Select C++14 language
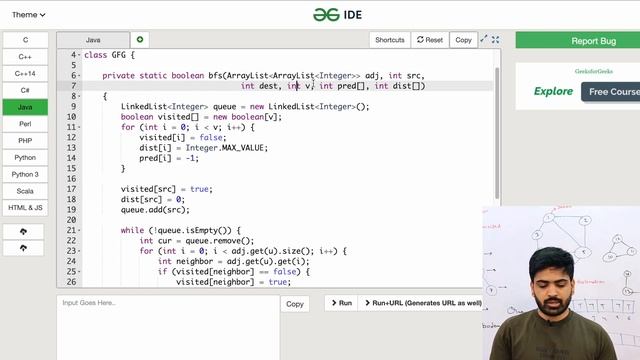Screen dimensions: 640x360 pyautogui.click(x=25, y=73)
